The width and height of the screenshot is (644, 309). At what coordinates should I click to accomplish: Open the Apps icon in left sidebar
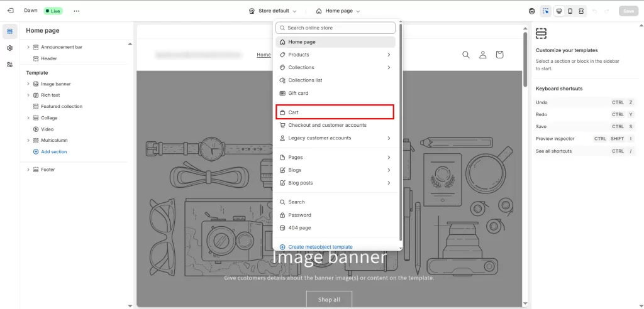coord(9,65)
